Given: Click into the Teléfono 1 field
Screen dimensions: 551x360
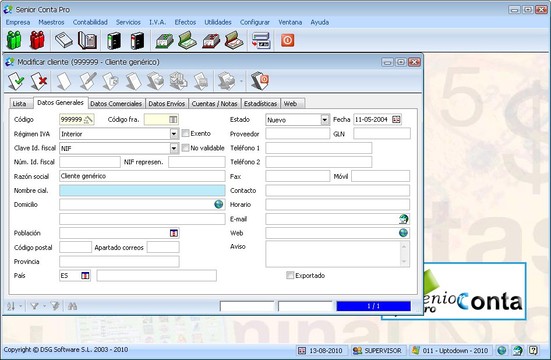Looking at the screenshot, I should tap(319, 148).
